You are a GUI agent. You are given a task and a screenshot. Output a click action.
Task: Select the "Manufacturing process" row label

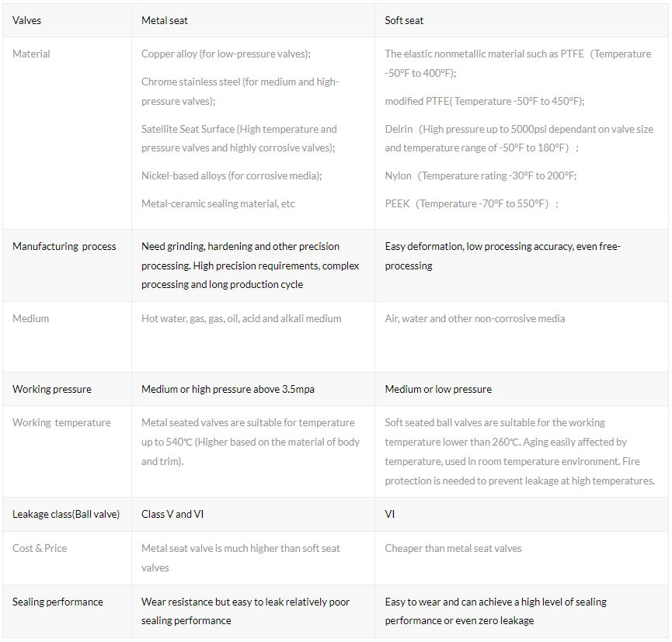click(64, 246)
